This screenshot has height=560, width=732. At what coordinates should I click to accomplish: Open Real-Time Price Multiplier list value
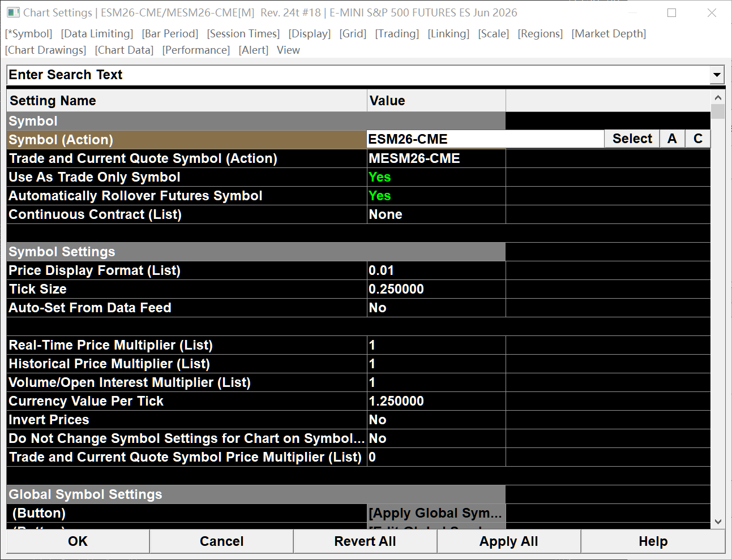[x=436, y=345]
